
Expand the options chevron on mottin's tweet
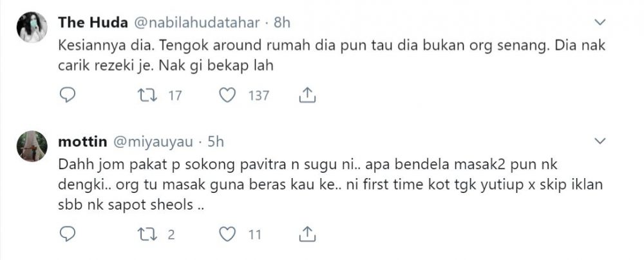coord(600,141)
